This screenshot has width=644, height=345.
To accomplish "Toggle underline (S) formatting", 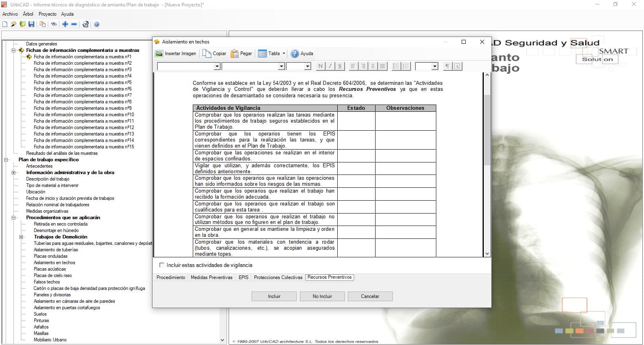I will tap(340, 66).
